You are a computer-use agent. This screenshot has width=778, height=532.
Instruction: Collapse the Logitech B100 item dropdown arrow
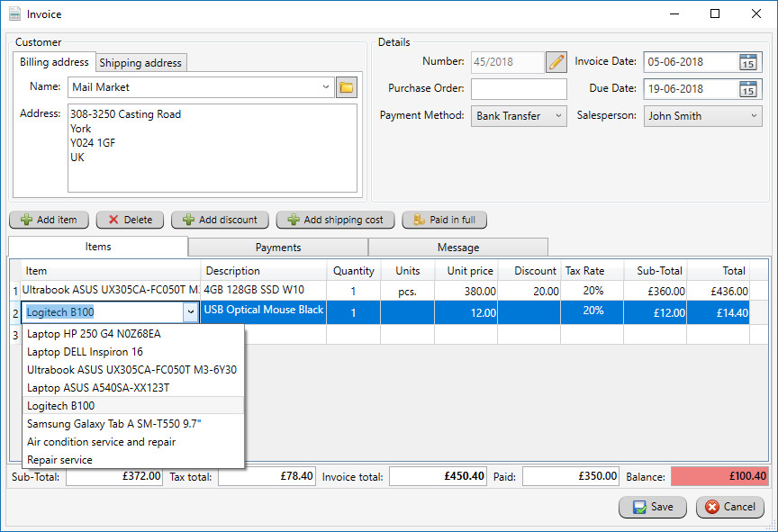click(x=191, y=312)
